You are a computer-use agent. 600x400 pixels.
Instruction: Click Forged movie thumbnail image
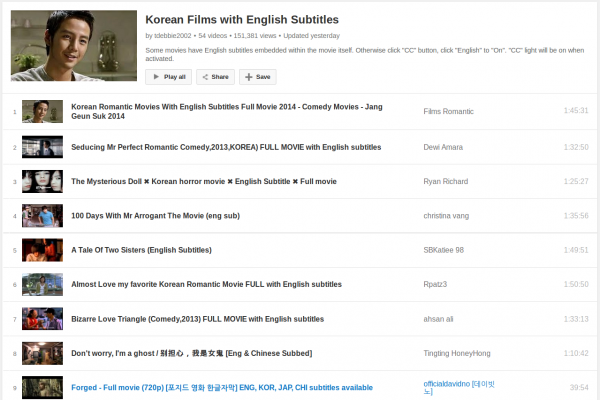coord(43,387)
